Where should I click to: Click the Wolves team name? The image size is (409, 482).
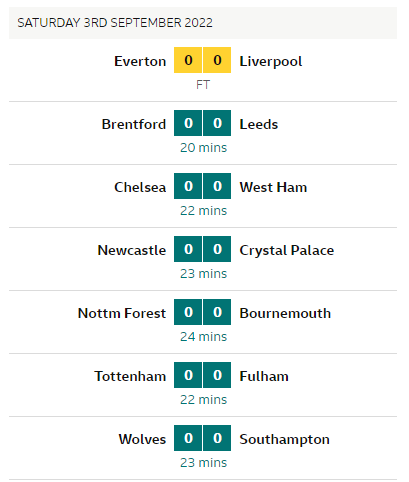(x=142, y=439)
